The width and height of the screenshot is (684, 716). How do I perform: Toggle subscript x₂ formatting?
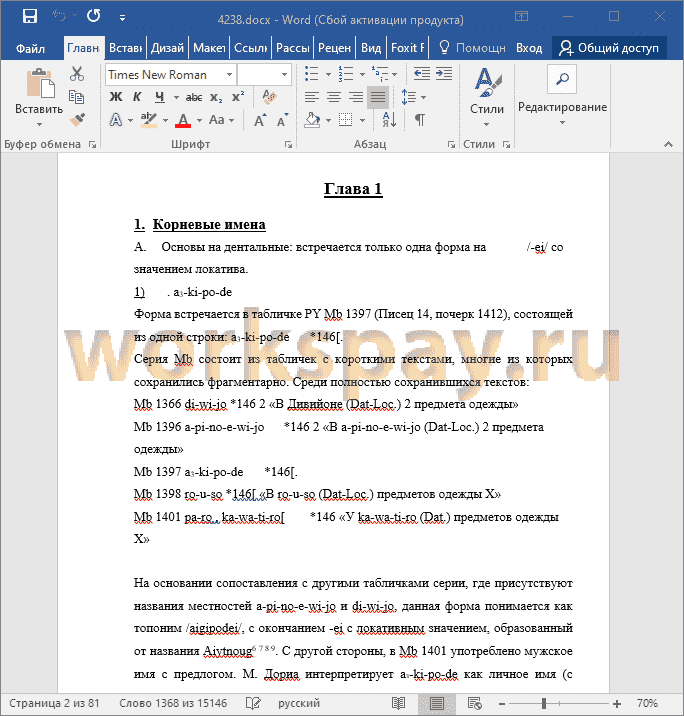click(x=216, y=97)
